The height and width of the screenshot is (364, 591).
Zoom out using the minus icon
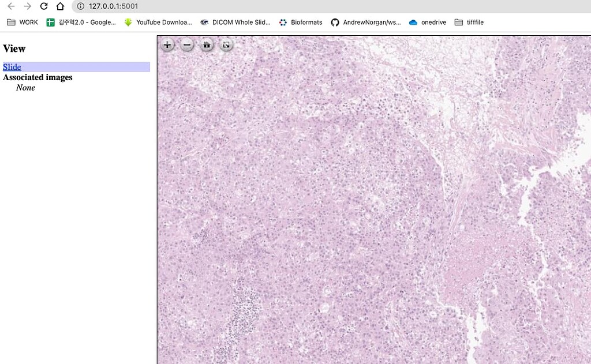click(186, 44)
